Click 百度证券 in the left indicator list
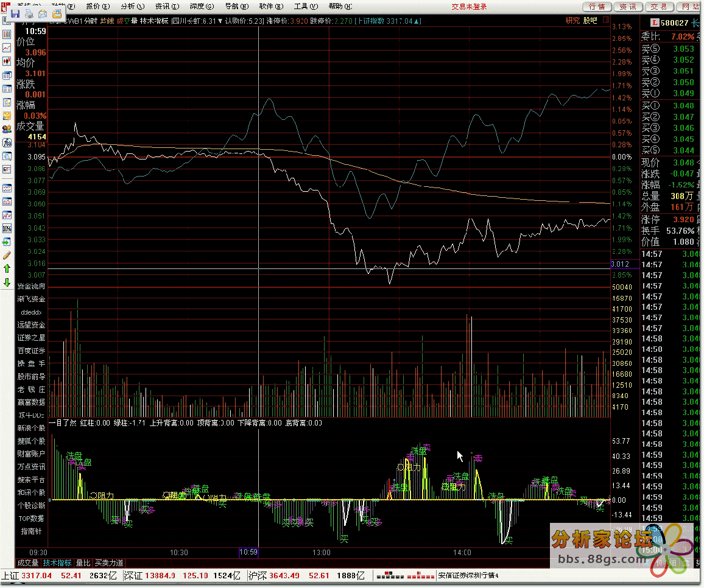The image size is (704, 588). click(32, 351)
